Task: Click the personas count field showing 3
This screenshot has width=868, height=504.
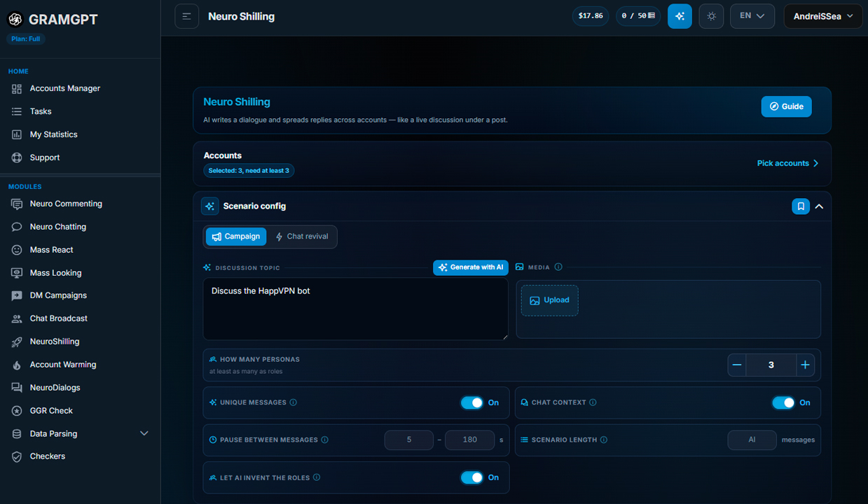Action: pos(771,365)
